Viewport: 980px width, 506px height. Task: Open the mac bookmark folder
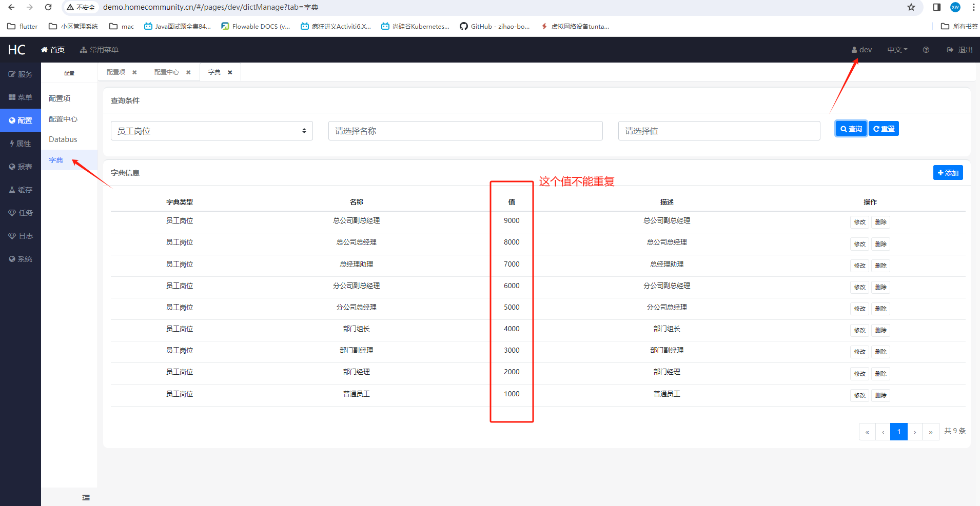(122, 26)
